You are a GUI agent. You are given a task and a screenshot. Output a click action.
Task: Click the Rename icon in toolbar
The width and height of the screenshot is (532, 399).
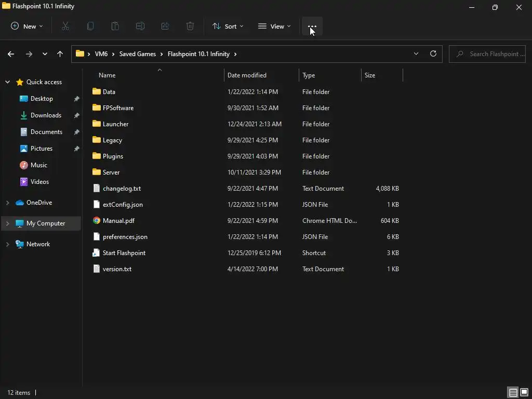(x=140, y=26)
